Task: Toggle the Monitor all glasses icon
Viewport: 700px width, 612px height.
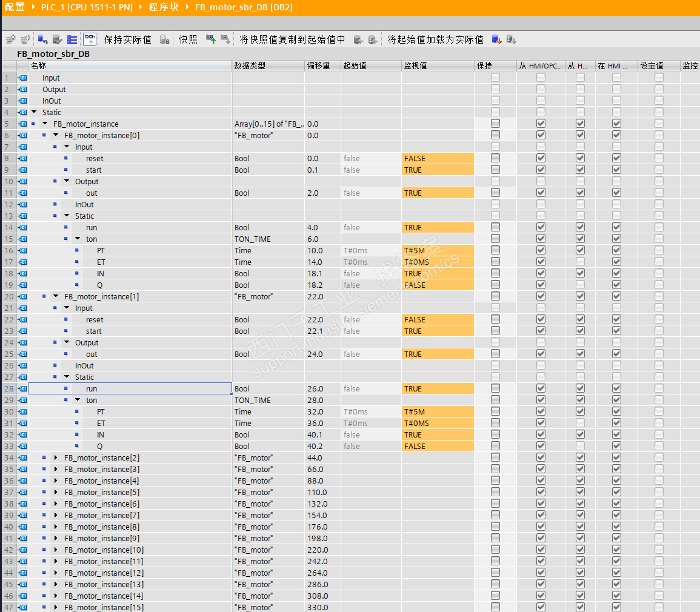Action: 90,39
